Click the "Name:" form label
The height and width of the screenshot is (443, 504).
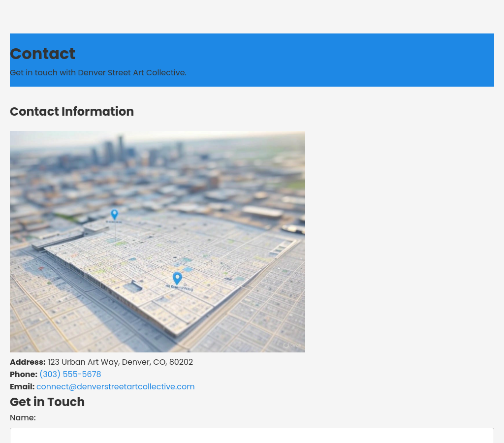point(23,417)
